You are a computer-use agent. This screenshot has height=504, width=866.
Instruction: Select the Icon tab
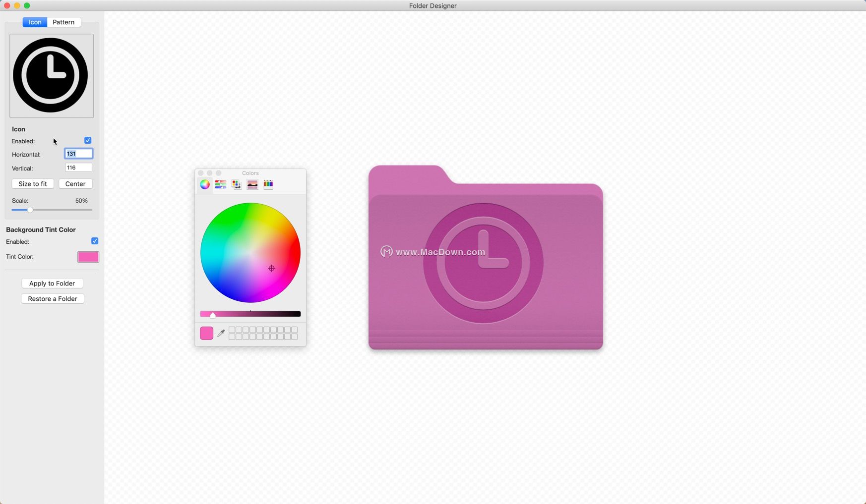tap(35, 22)
